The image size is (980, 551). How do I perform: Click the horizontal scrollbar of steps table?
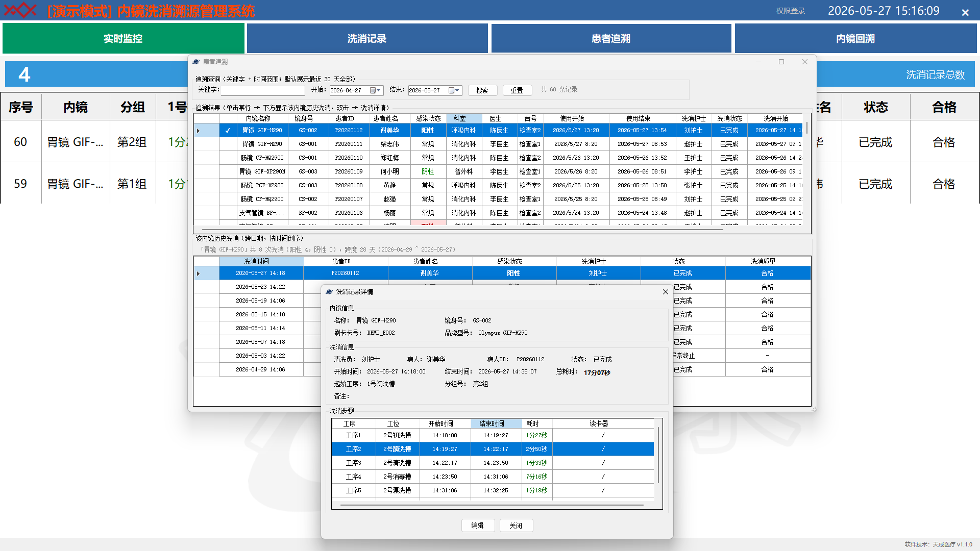pos(492,505)
